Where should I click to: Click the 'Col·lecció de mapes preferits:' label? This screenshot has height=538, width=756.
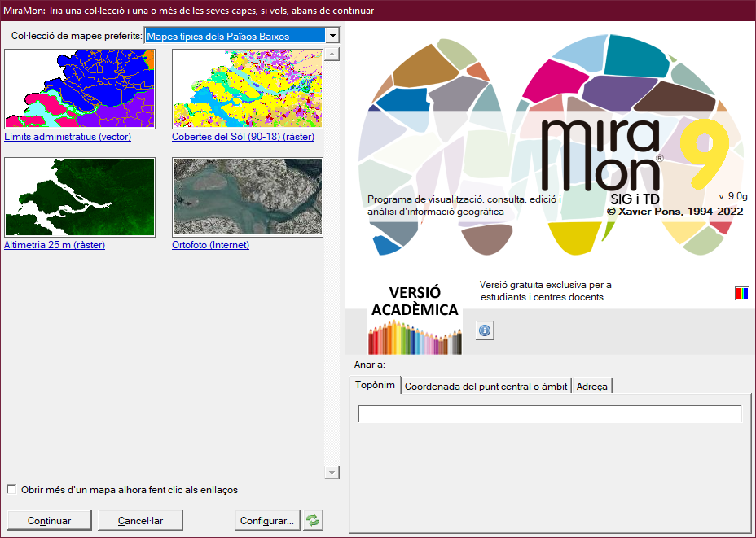pos(77,36)
